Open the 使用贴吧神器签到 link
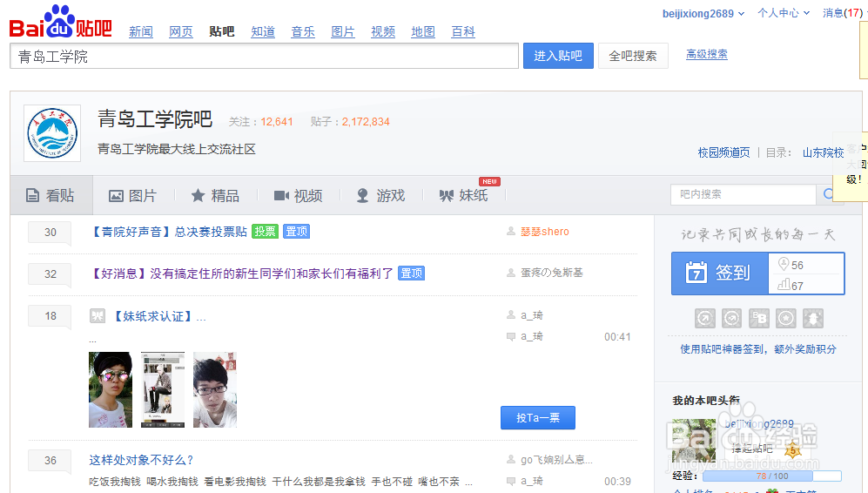 click(757, 349)
